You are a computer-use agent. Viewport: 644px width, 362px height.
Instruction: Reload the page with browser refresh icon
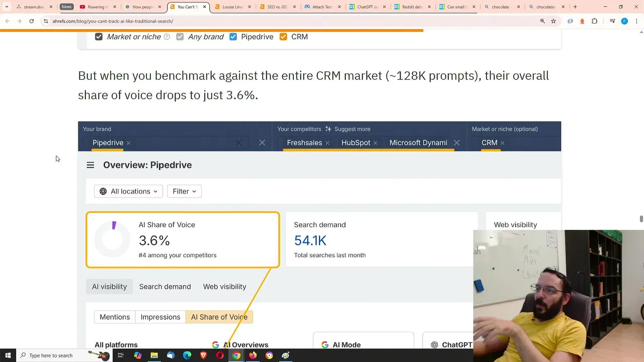[x=31, y=21]
